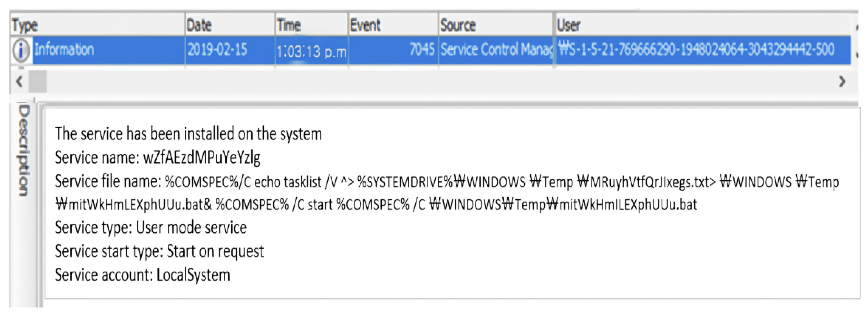Sort events by the Type column header

25,25
